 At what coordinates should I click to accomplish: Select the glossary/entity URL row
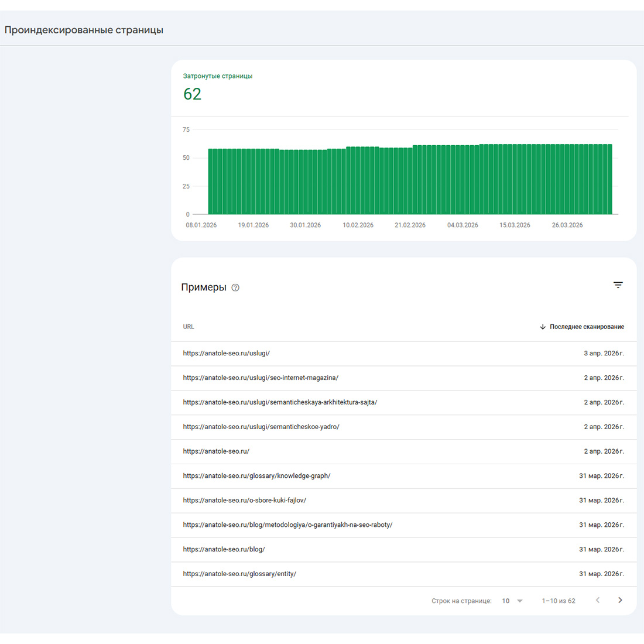pos(239,574)
